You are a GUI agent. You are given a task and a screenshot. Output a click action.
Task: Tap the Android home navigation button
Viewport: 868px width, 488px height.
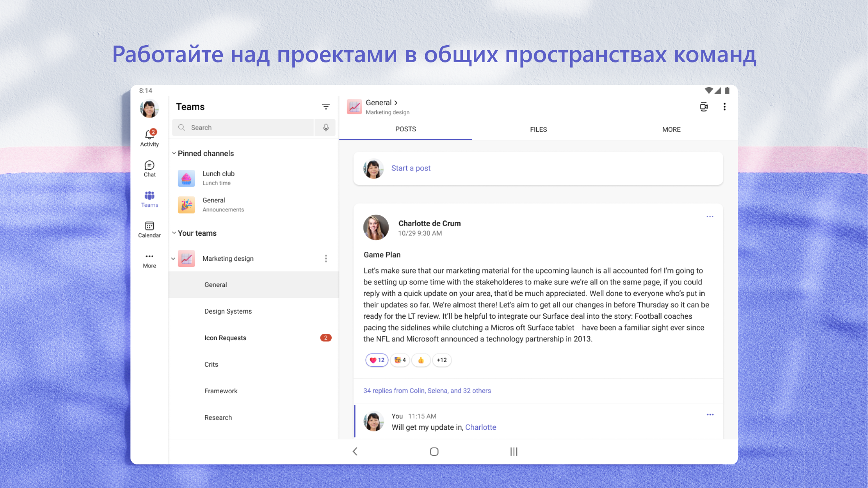coord(434,451)
